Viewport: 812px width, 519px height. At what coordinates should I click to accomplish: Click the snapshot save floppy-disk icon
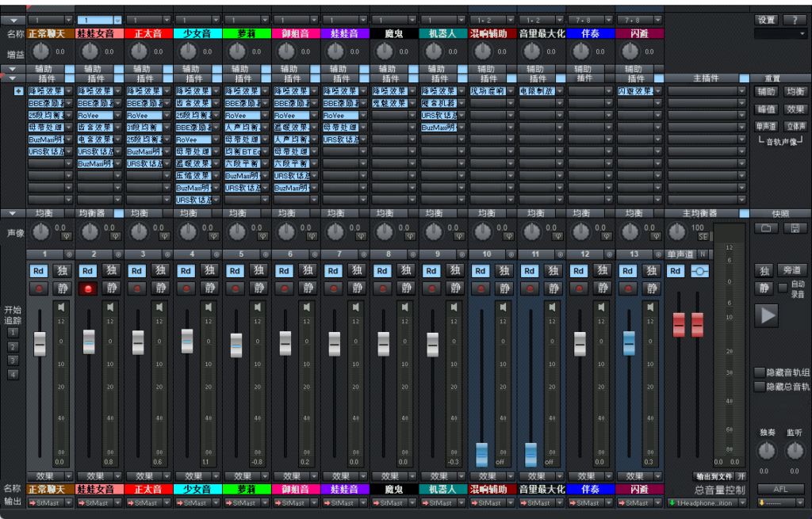click(794, 228)
